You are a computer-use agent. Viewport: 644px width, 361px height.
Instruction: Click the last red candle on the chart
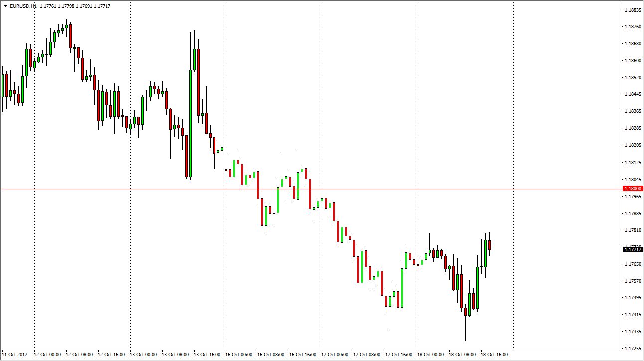490,245
